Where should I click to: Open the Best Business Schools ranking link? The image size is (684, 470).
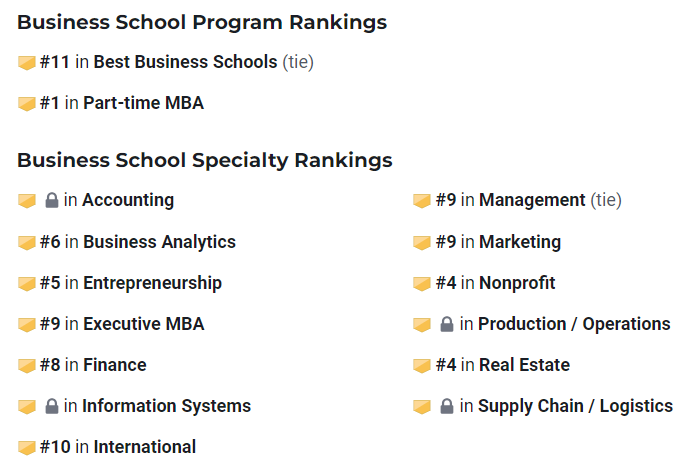(x=185, y=62)
